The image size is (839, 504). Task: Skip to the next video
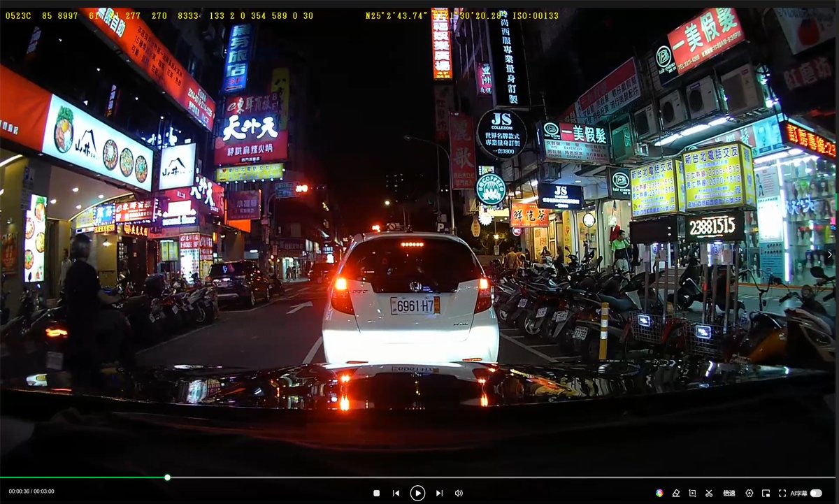click(439, 493)
